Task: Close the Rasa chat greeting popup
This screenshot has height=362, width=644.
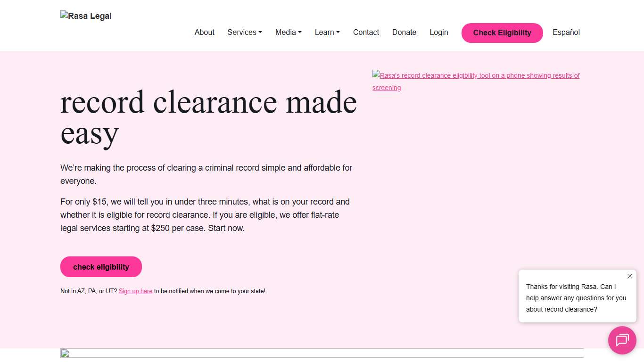Action: 629,276
